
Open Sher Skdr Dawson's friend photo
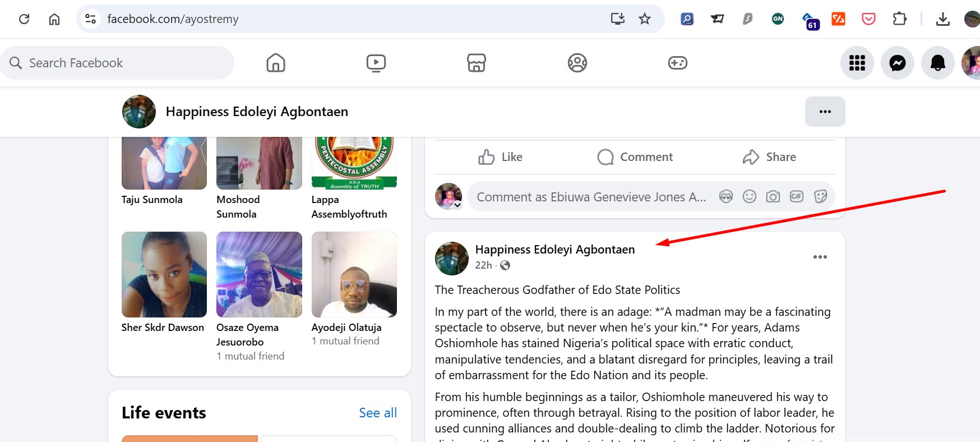[164, 275]
